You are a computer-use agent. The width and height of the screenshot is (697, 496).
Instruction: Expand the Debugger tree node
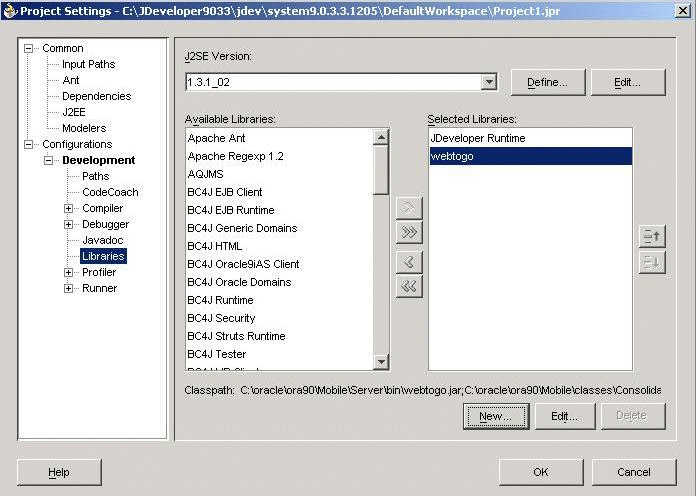68,224
